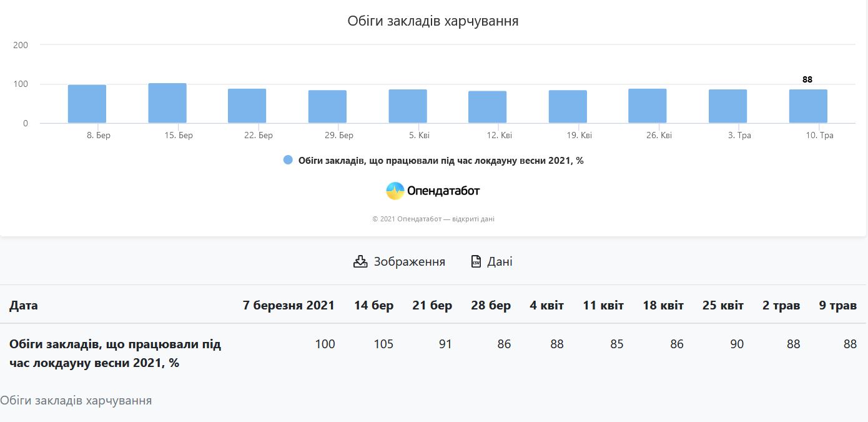The height and width of the screenshot is (422, 868).
Task: Select the 105 value under 14 бер
Action: tap(384, 344)
